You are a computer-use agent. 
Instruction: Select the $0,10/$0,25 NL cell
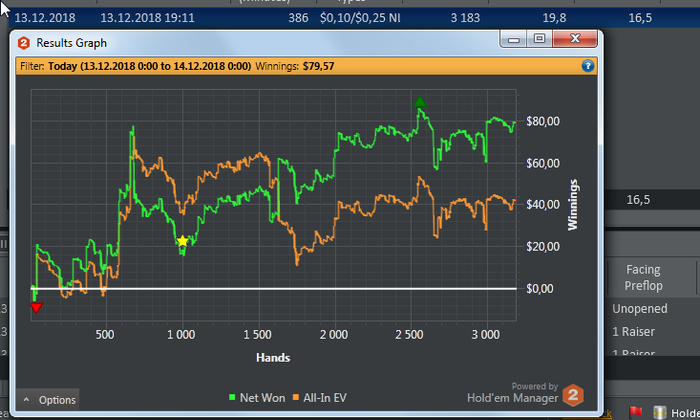(360, 18)
